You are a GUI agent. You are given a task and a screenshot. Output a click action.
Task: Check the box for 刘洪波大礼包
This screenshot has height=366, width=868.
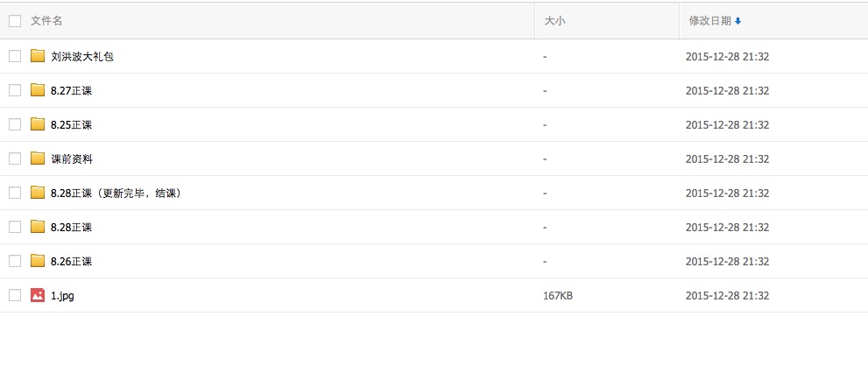click(15, 56)
